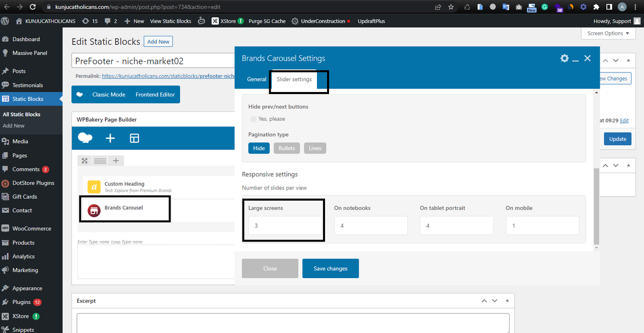Click the static block title field

[153, 61]
